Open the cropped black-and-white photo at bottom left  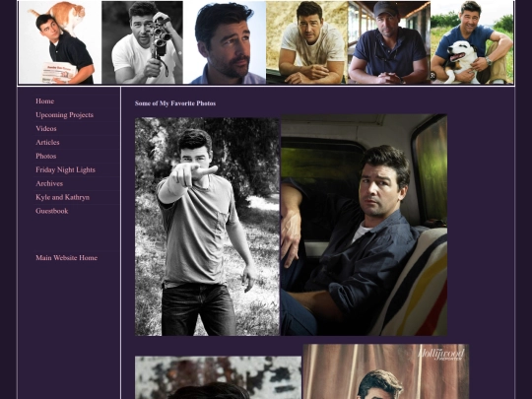coord(218,377)
